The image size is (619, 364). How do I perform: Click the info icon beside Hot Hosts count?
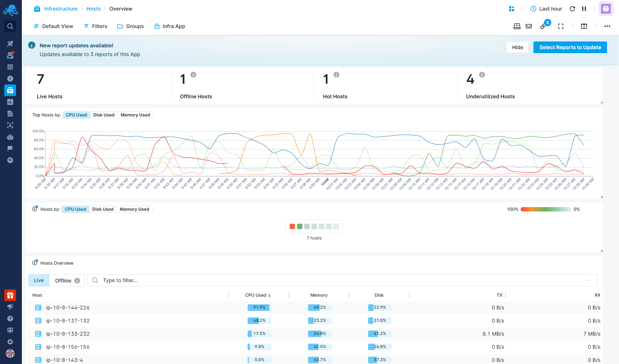click(336, 75)
